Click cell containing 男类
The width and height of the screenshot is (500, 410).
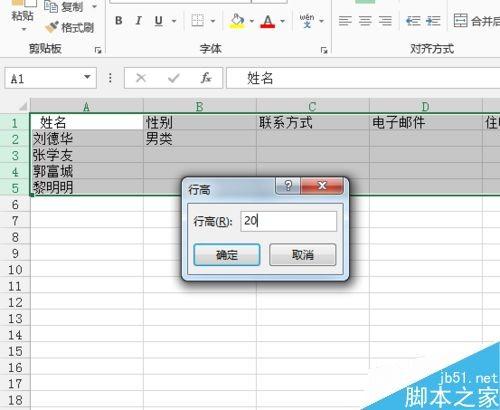[200, 139]
